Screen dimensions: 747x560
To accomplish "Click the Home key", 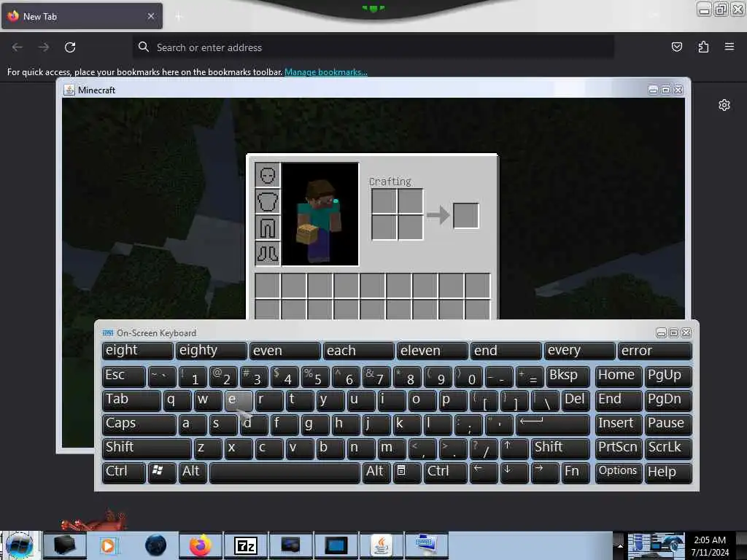I will (619, 376).
